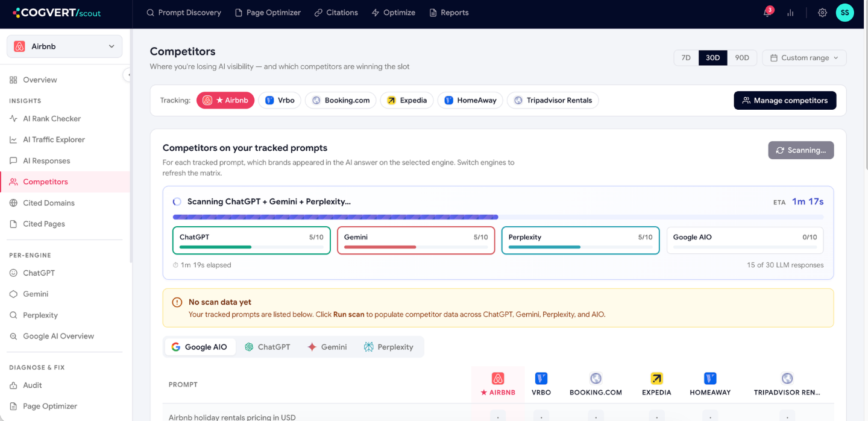Viewport: 868px width, 421px height.
Task: Switch to the Gemini engine tab
Action: click(x=327, y=347)
